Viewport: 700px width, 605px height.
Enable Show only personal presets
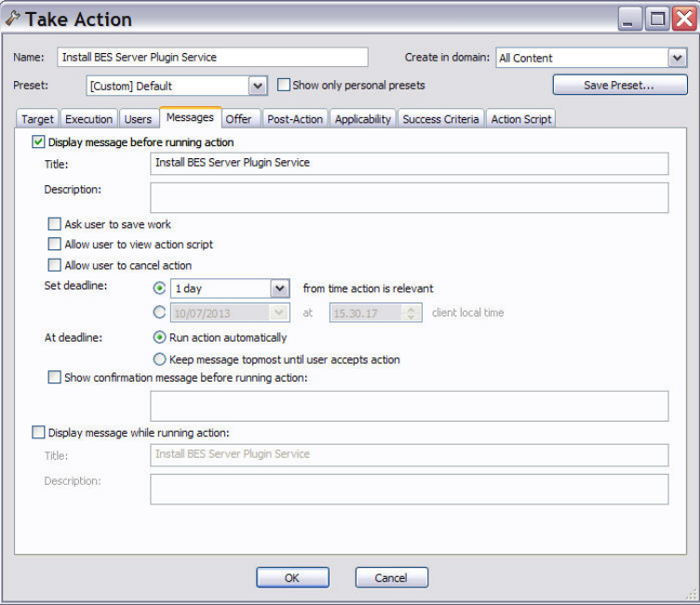point(284,85)
